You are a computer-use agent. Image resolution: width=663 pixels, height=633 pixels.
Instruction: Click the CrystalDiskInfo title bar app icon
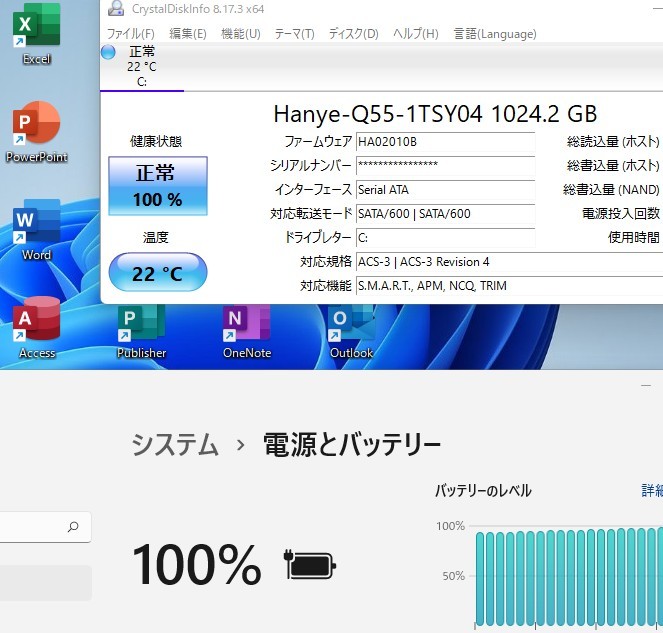click(116, 8)
